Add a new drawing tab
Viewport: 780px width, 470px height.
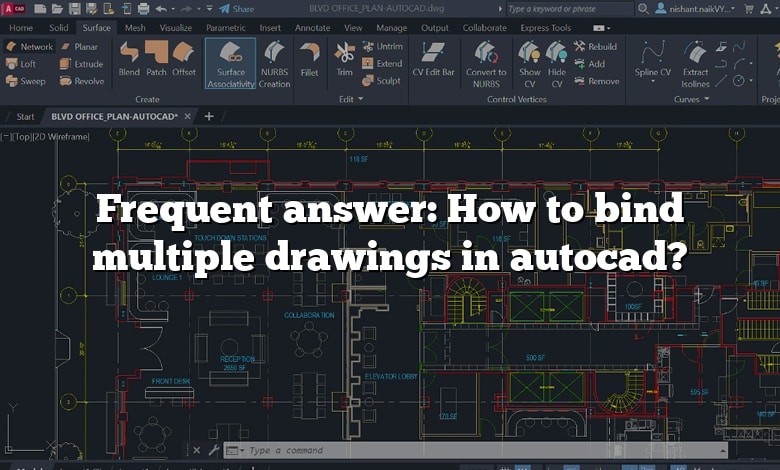pyautogui.click(x=209, y=116)
